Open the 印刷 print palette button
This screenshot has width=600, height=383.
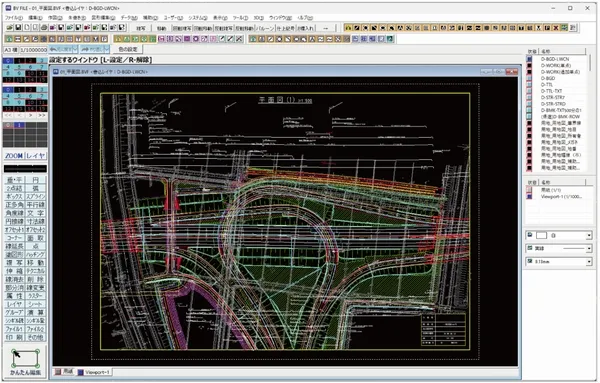pyautogui.click(x=14, y=337)
